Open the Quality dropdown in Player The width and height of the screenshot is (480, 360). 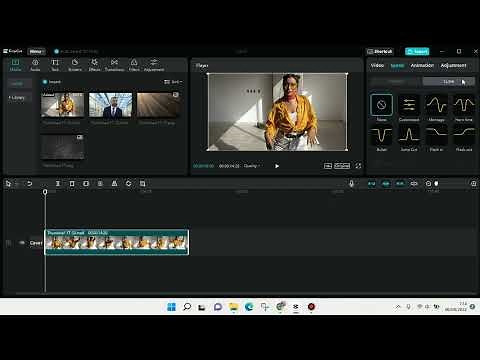(x=252, y=166)
